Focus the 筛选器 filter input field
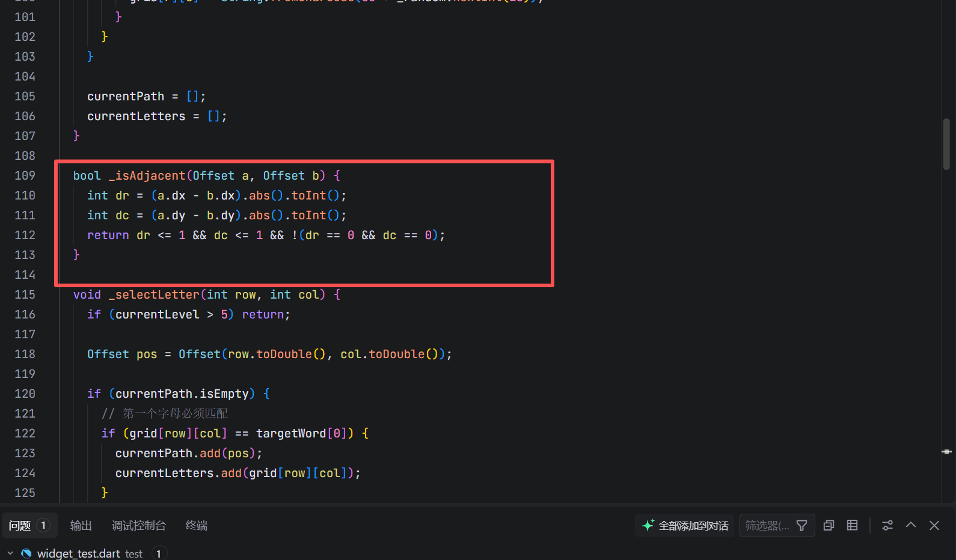The height and width of the screenshot is (560, 956). click(767, 526)
